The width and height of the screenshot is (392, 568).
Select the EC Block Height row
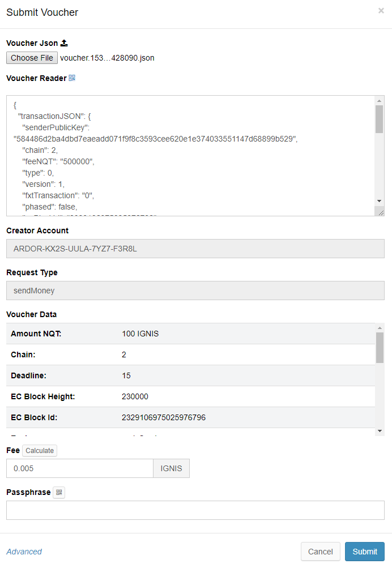click(x=190, y=396)
